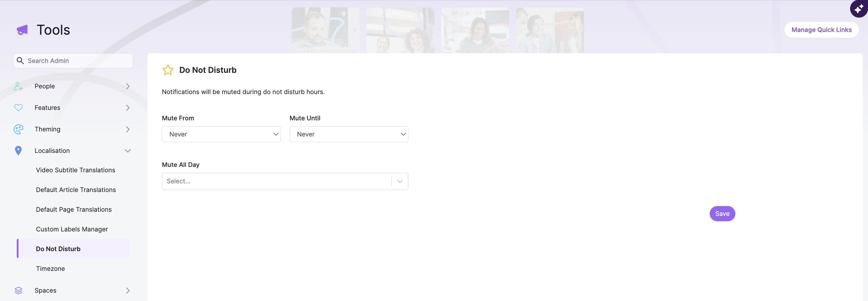Click Manage Quick Links

(x=821, y=30)
